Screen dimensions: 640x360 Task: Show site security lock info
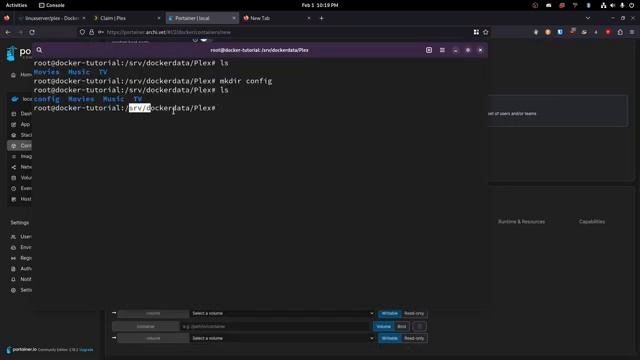pyautogui.click(x=91, y=32)
